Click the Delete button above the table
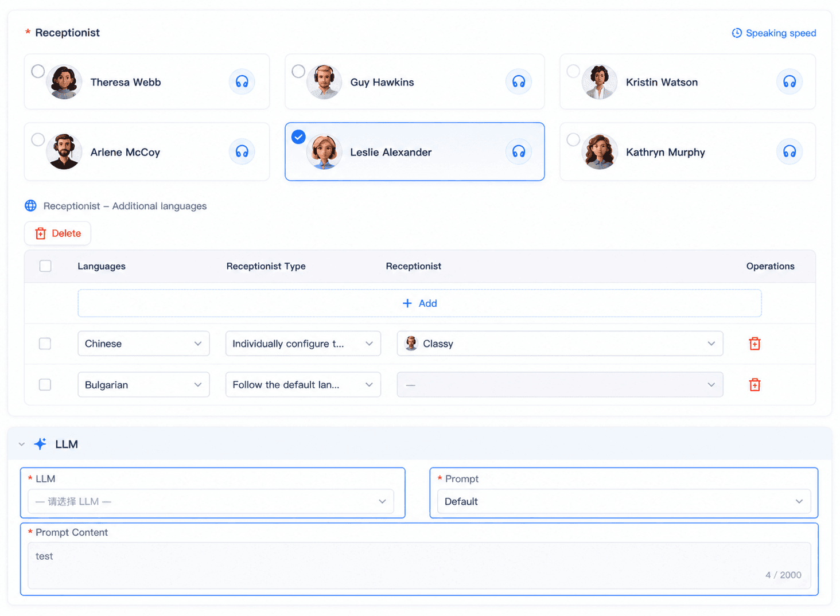 57,233
